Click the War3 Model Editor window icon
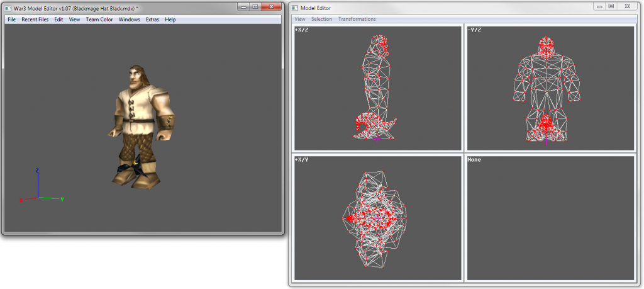Image resolution: width=644 pixels, height=289 pixels. click(8, 8)
